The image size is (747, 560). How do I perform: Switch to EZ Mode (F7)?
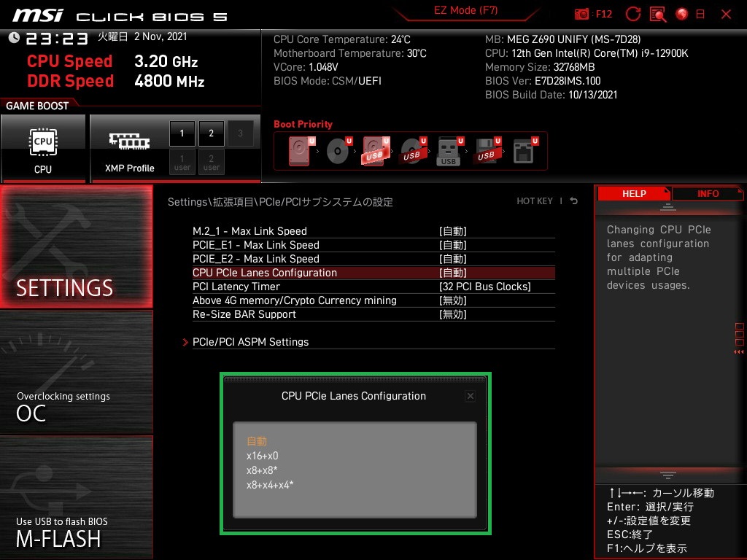(465, 10)
